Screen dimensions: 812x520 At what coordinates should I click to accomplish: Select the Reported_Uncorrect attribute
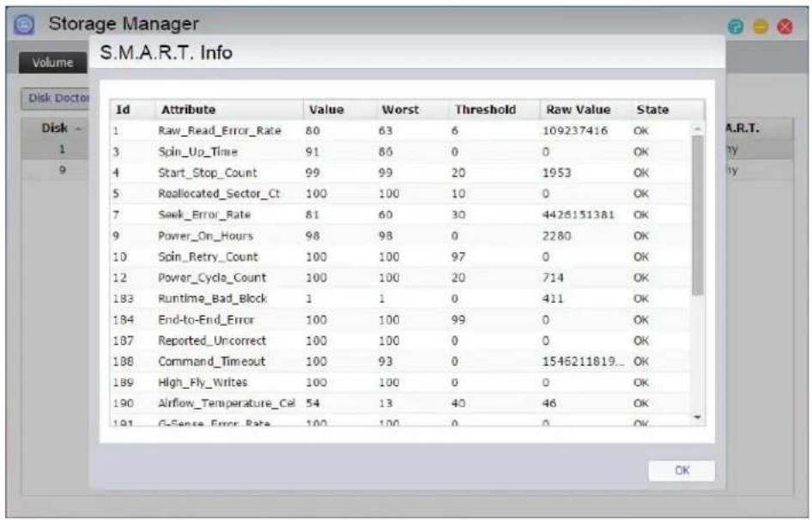click(x=212, y=341)
